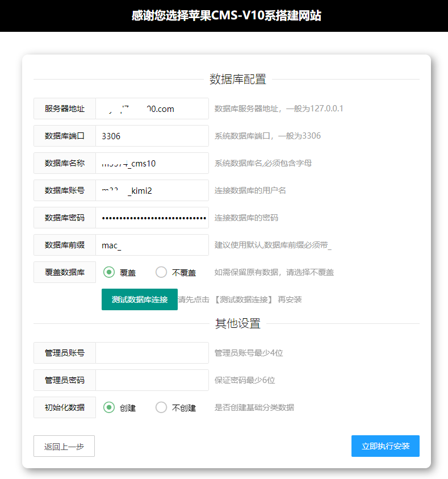Click hint 连接数据库的用户名
This screenshot has height=479, width=448.
[250, 190]
